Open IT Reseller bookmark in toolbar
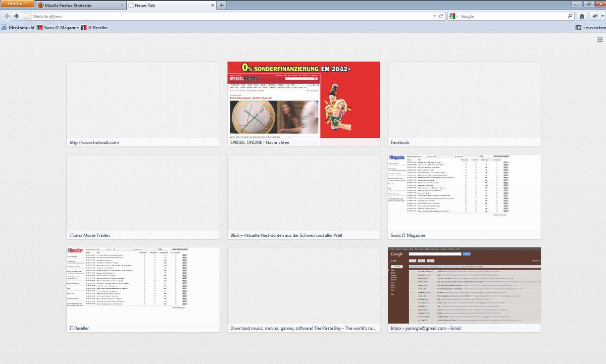This screenshot has height=364, width=606. 94,27
